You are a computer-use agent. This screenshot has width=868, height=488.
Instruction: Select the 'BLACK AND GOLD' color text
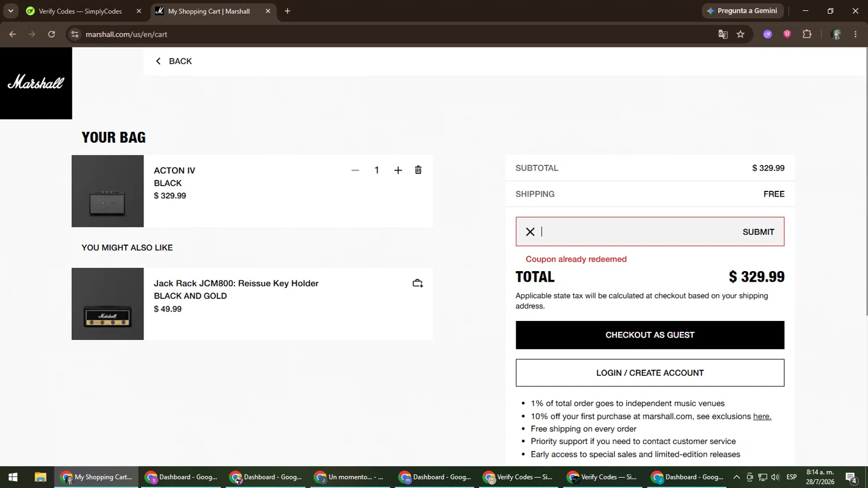190,296
